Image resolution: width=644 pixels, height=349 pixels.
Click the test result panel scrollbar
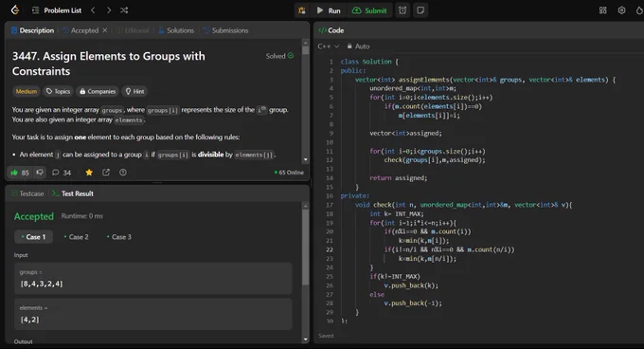pos(306,248)
